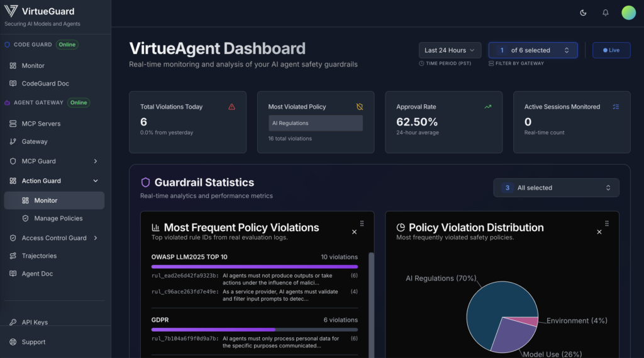
Task: Click the GDPR violations progress bar
Action: (255, 330)
